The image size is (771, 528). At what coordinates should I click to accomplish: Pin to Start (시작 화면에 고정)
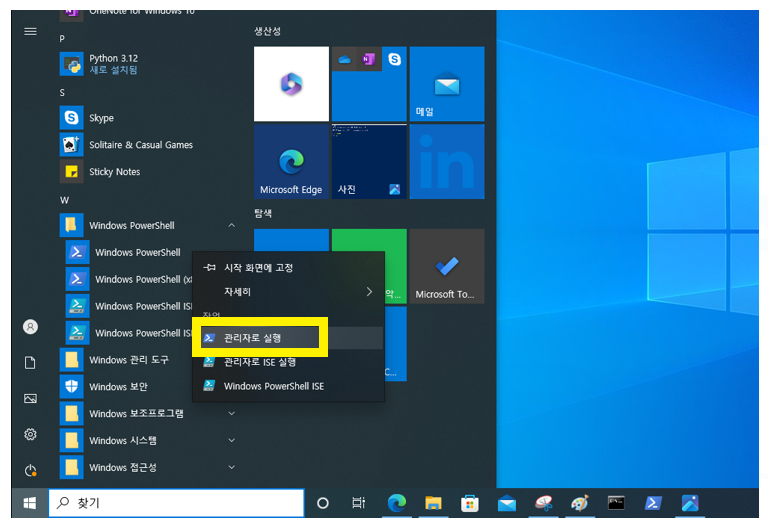[x=258, y=268]
